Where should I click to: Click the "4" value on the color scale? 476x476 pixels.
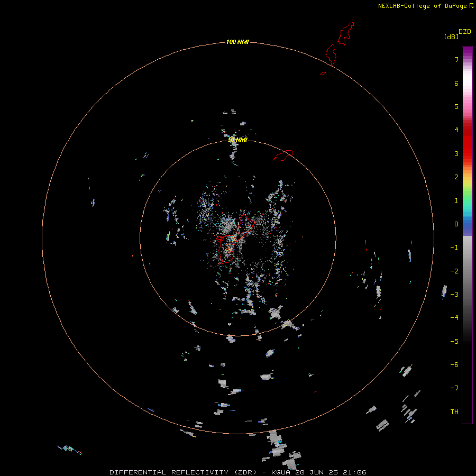(x=456, y=130)
